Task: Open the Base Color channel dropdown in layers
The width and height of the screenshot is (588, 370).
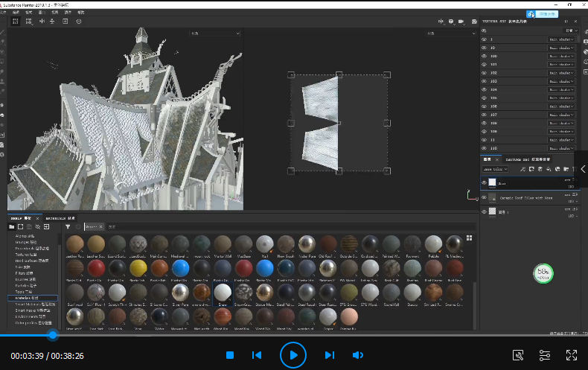Action: tap(494, 170)
